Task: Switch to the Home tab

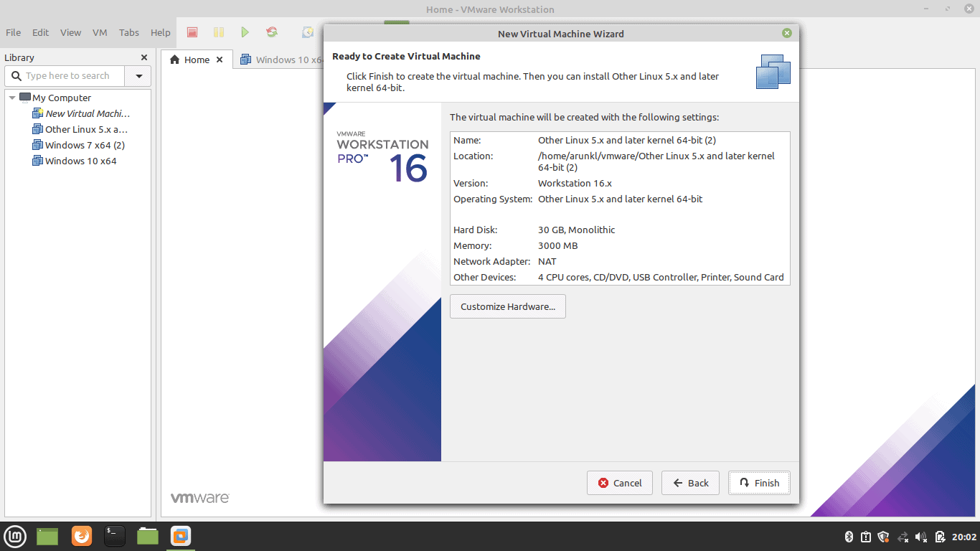Action: click(x=196, y=60)
